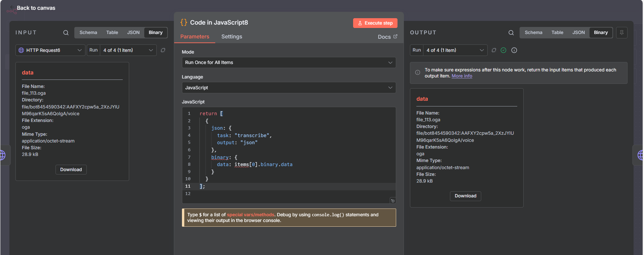Switch the output view to JSON
This screenshot has width=644, height=255.
(x=578, y=33)
